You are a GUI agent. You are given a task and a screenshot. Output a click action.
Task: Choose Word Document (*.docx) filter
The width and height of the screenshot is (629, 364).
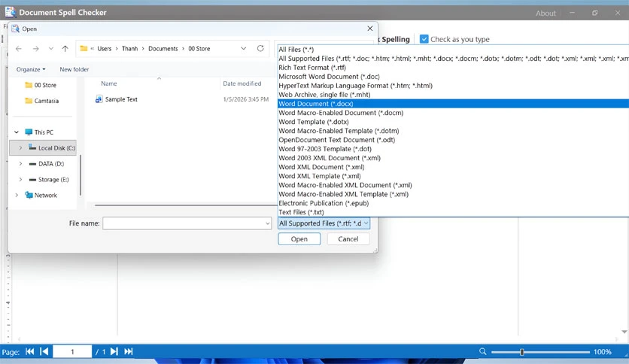coord(453,104)
